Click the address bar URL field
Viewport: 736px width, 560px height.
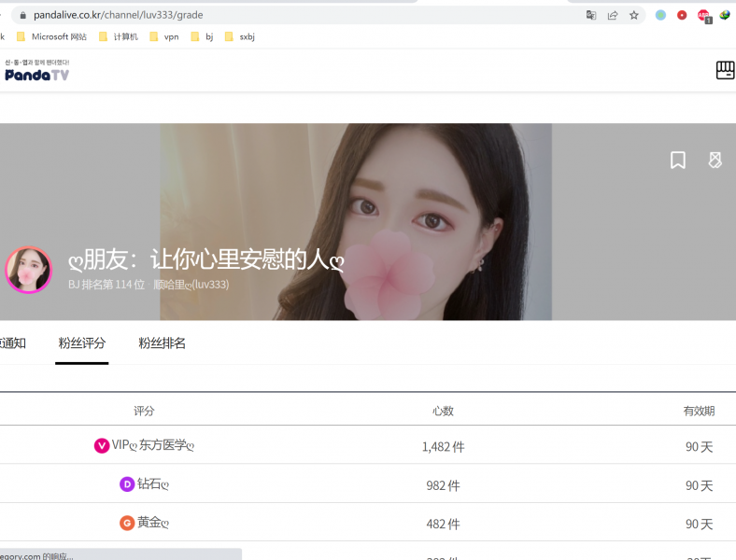point(280,15)
